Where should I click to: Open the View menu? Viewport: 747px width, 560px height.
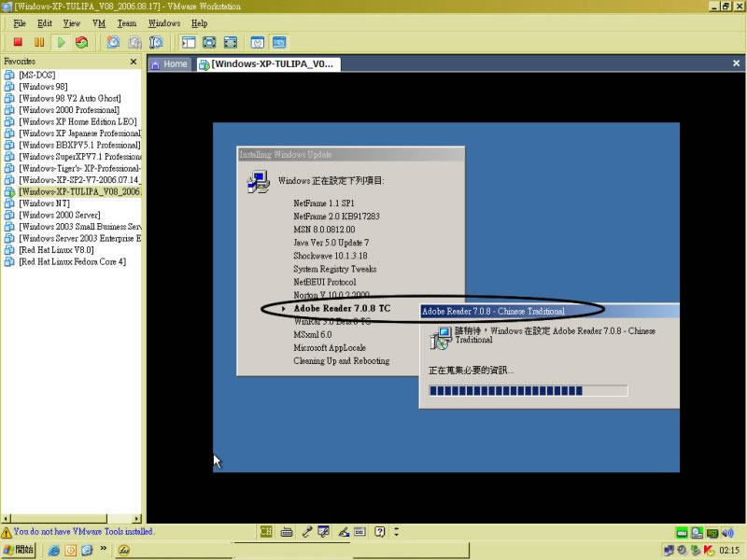point(72,23)
